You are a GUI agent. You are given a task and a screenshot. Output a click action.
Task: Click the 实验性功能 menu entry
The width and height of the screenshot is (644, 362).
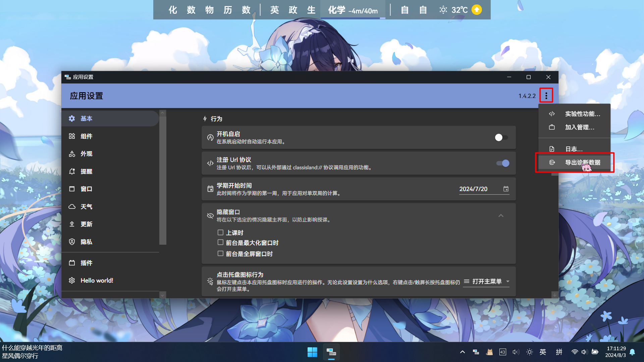(x=583, y=114)
